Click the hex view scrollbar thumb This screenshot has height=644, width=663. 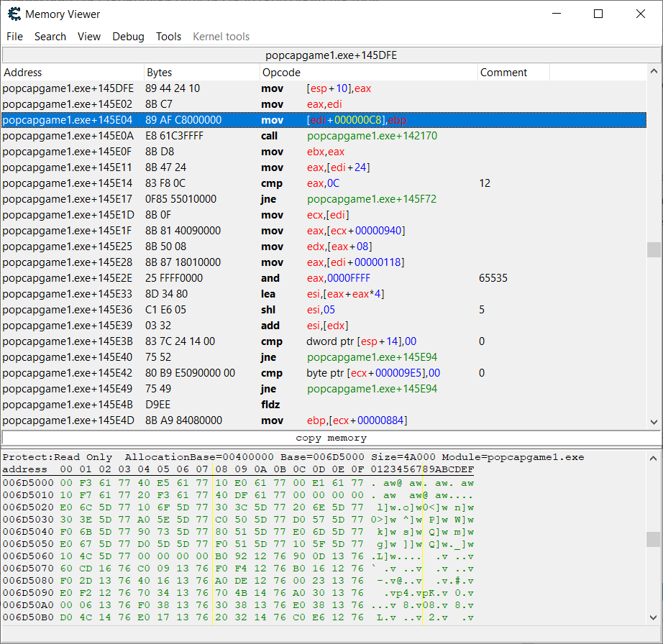[653, 539]
